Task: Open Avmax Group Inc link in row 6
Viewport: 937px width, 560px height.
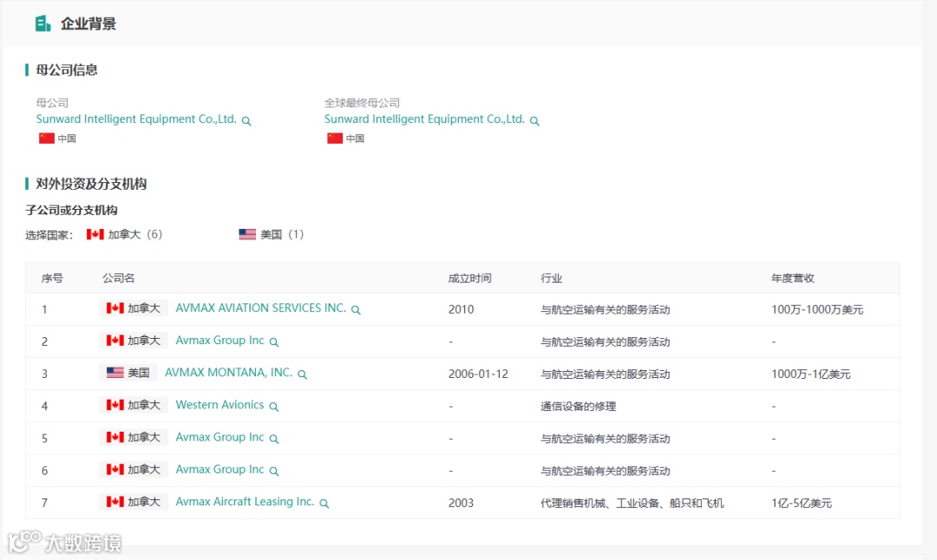Action: point(220,469)
